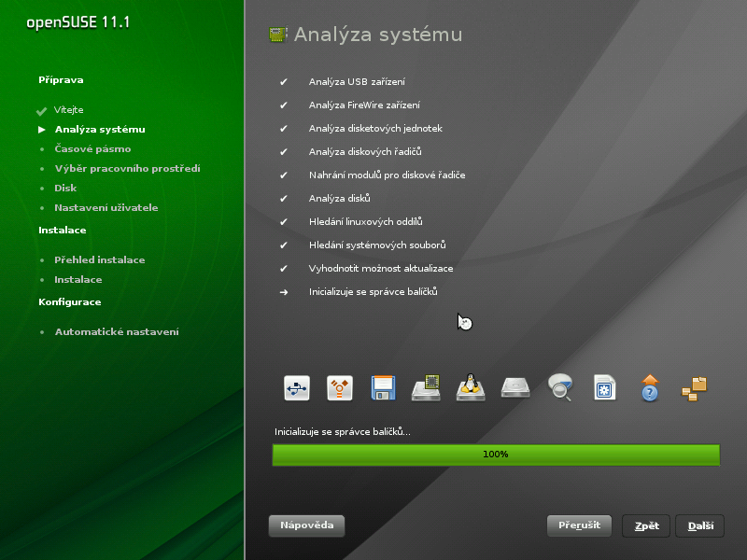Click the bold Instalace section heading

(63, 230)
